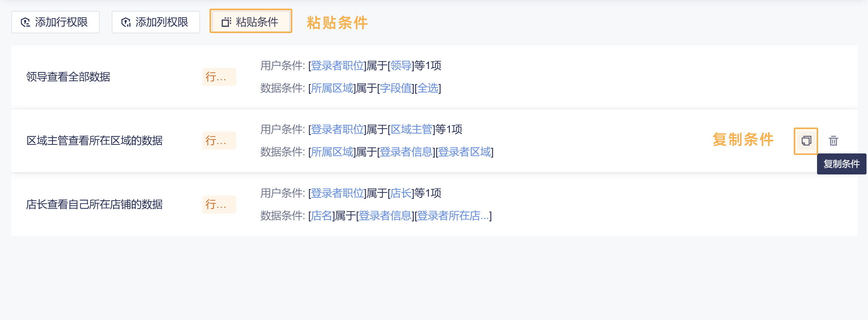Click the 全选 data condition link
This screenshot has width=868, height=320.
pyautogui.click(x=428, y=89)
